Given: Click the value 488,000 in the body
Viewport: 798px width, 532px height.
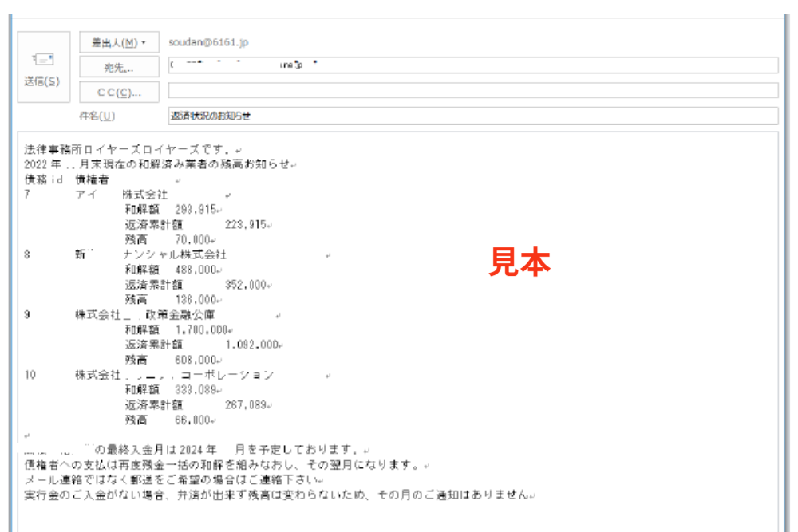Looking at the screenshot, I should tap(196, 270).
